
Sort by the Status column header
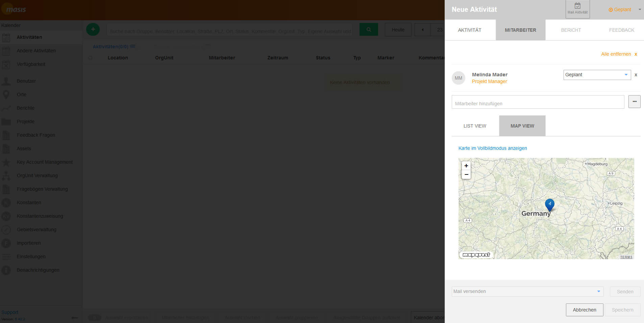pyautogui.click(x=323, y=58)
